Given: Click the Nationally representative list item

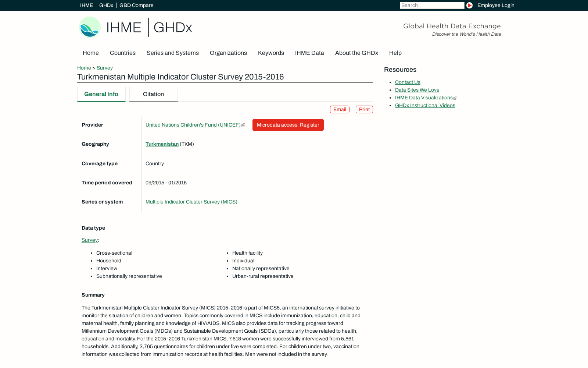Looking at the screenshot, I should (261, 269).
